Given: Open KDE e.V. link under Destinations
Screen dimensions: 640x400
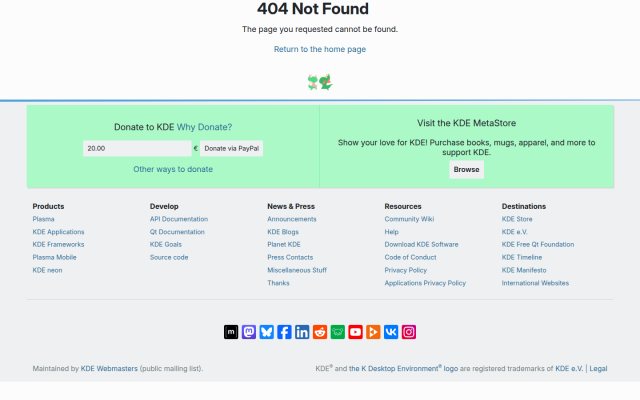Looking at the screenshot, I should tap(514, 232).
